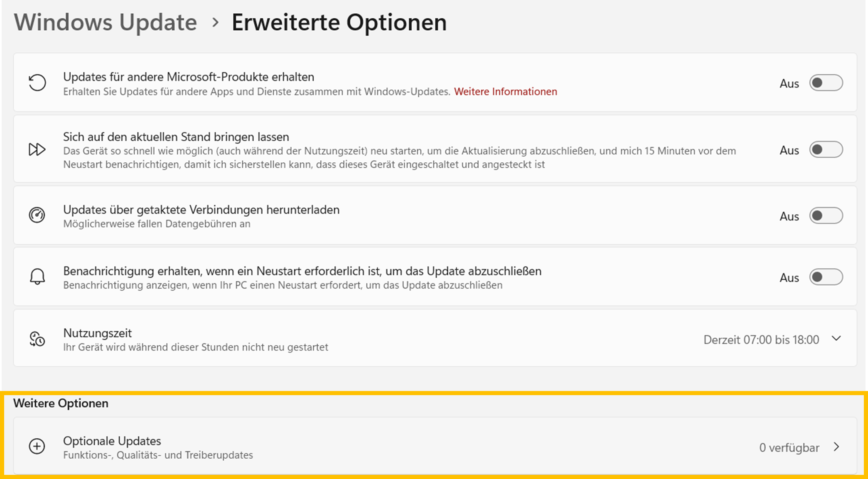
Task: Click the breadcrumb chevron after Windows Update
Action: tap(215, 22)
